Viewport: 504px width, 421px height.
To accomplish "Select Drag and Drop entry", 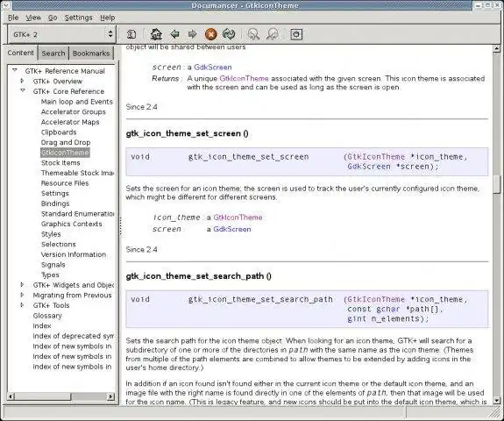I will point(66,142).
